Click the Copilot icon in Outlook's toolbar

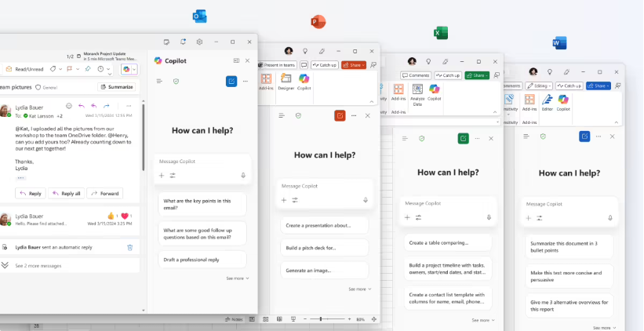126,69
